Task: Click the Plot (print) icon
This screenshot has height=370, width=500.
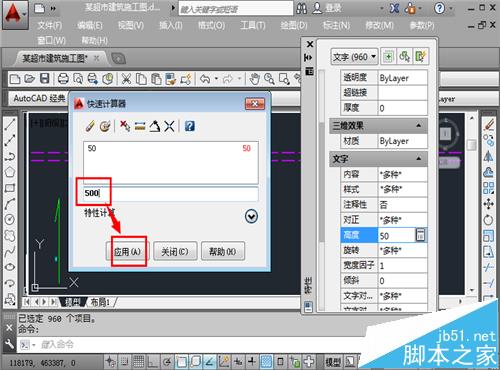Action: click(63, 79)
